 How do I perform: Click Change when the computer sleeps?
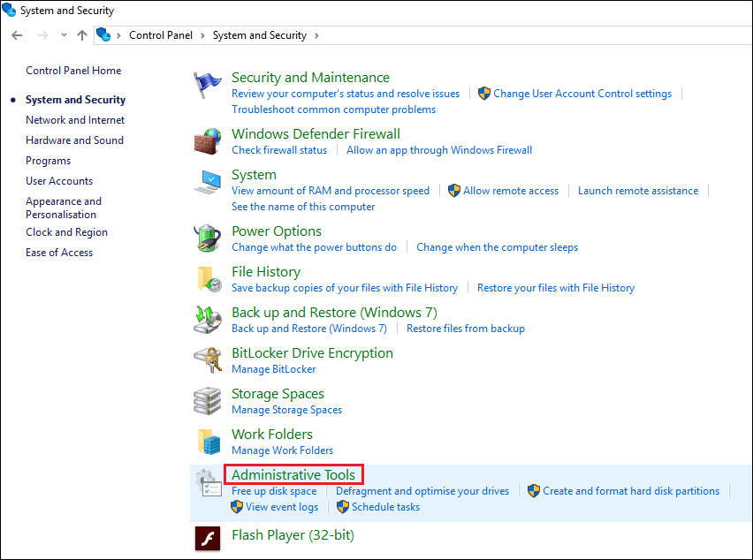tap(497, 247)
